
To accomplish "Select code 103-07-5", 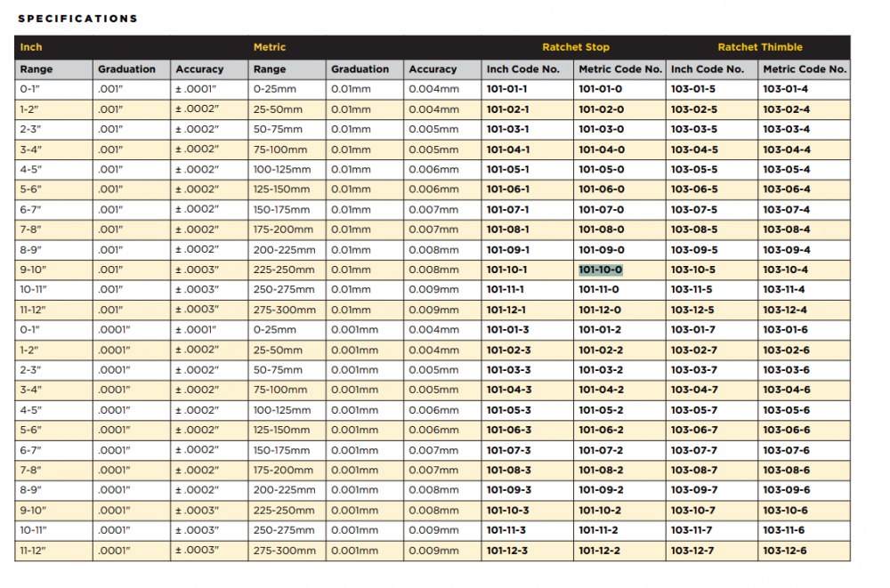I will click(x=694, y=210).
